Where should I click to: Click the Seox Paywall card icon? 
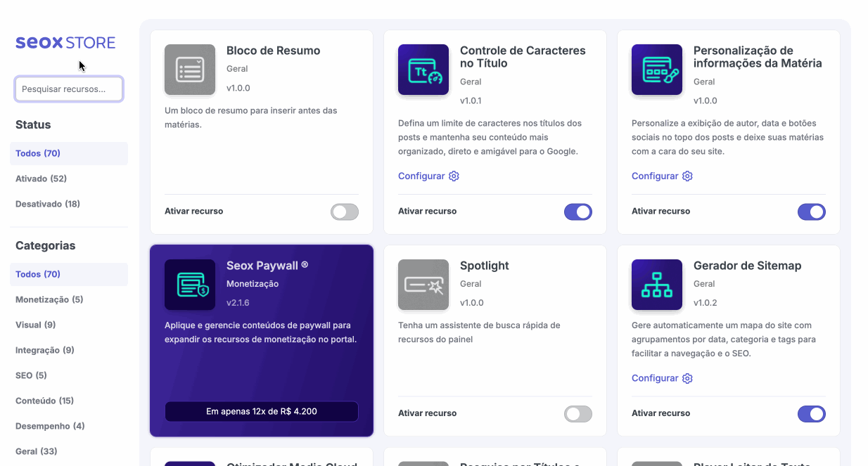click(190, 285)
